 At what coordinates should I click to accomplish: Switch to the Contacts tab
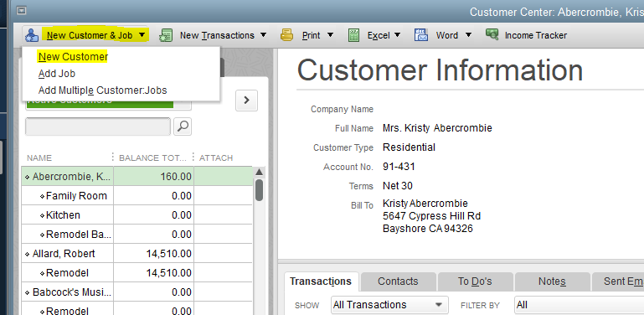[398, 281]
